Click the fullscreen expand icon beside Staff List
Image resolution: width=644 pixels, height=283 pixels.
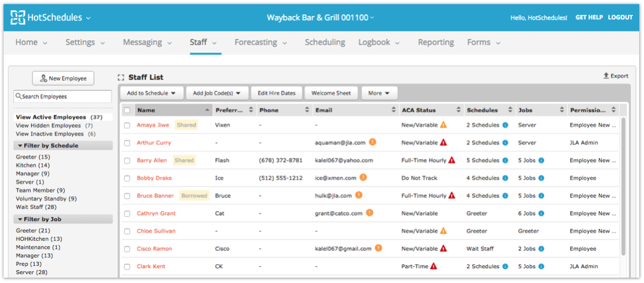(x=121, y=77)
